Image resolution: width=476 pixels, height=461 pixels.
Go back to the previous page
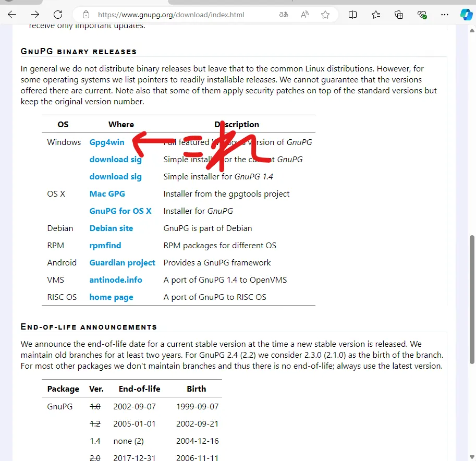pos(11,15)
